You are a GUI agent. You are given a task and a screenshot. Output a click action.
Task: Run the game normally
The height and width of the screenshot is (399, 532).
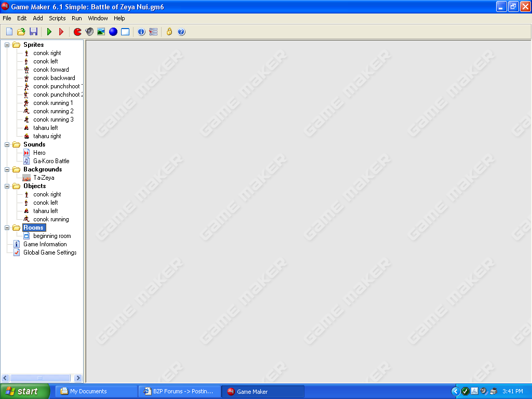[x=48, y=32]
